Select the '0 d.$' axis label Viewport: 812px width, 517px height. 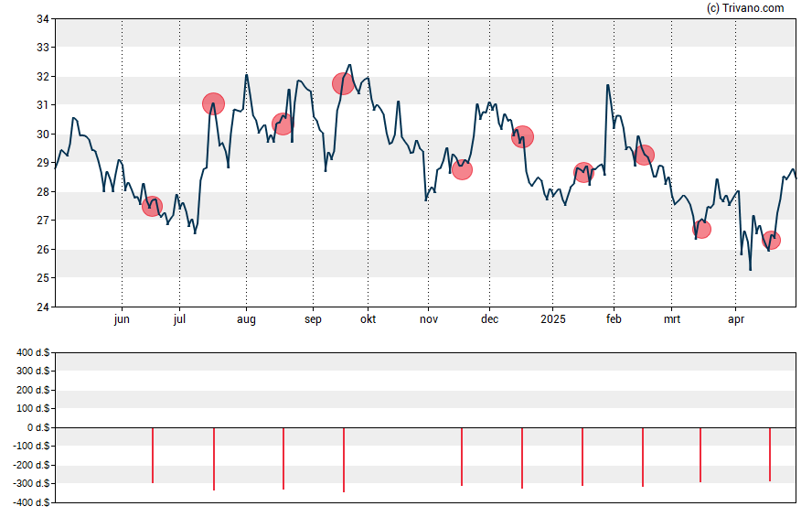point(38,427)
